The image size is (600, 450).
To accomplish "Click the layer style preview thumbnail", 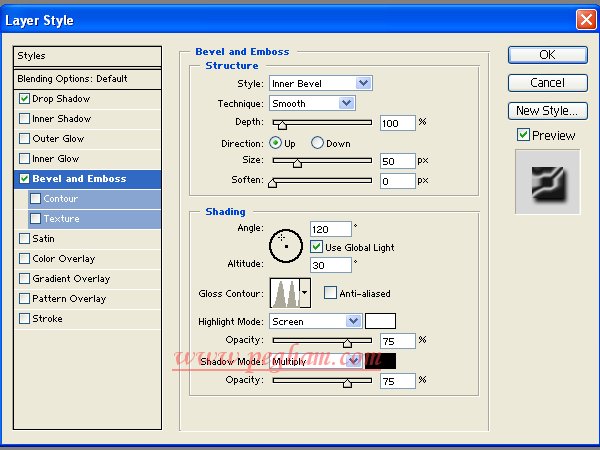I will 546,182.
